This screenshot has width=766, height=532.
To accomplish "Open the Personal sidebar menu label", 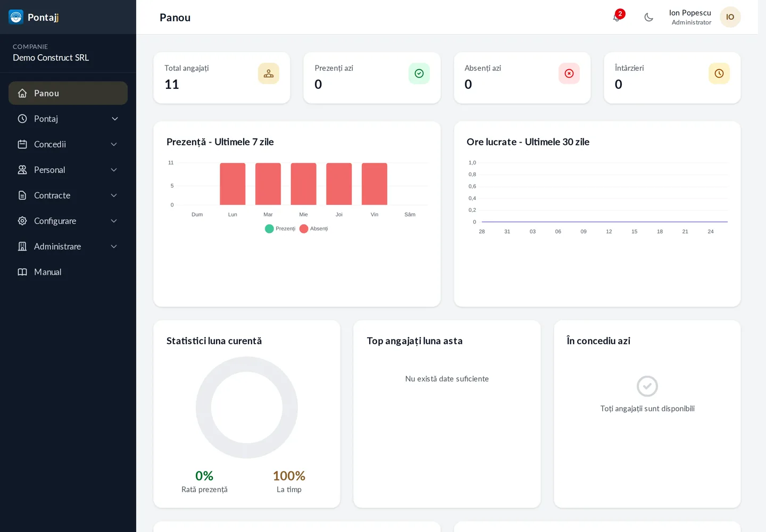I will pos(49,170).
